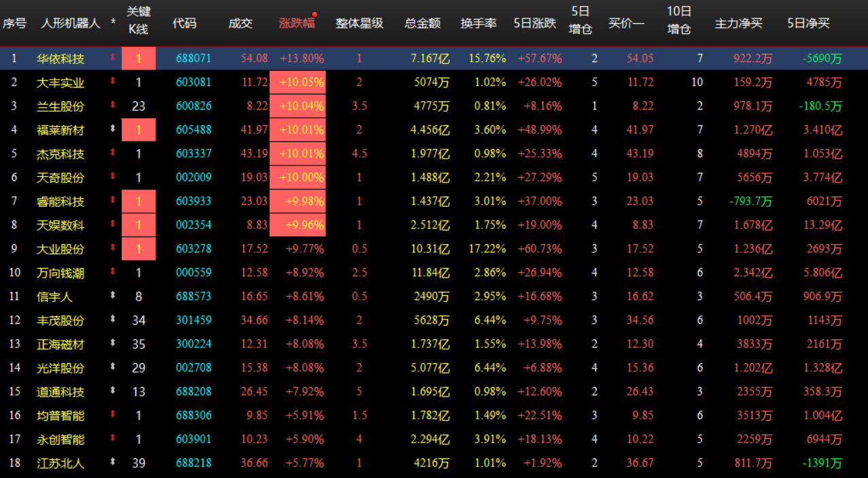
Task: Click the -1391万 5日净买 value
Action: coord(822,463)
